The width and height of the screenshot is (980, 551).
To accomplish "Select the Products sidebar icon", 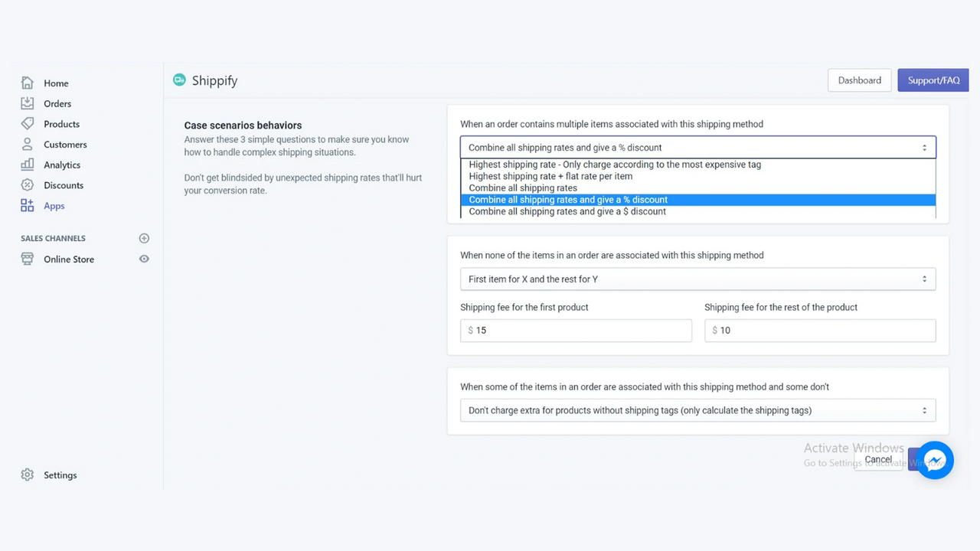I will point(27,123).
